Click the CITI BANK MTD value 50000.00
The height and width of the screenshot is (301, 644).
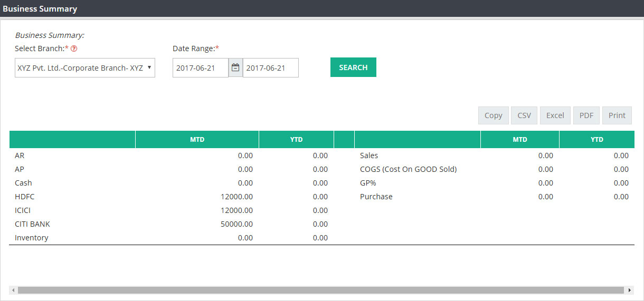236,224
